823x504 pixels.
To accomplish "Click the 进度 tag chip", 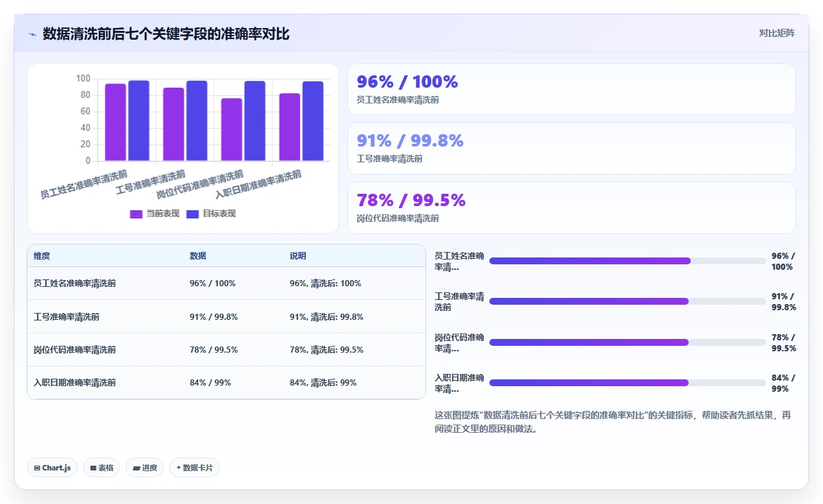I will pyautogui.click(x=145, y=468).
